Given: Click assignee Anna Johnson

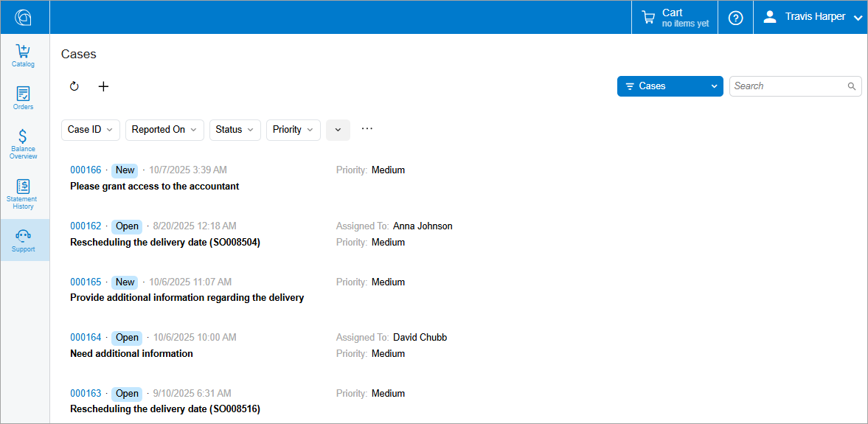Looking at the screenshot, I should (423, 226).
